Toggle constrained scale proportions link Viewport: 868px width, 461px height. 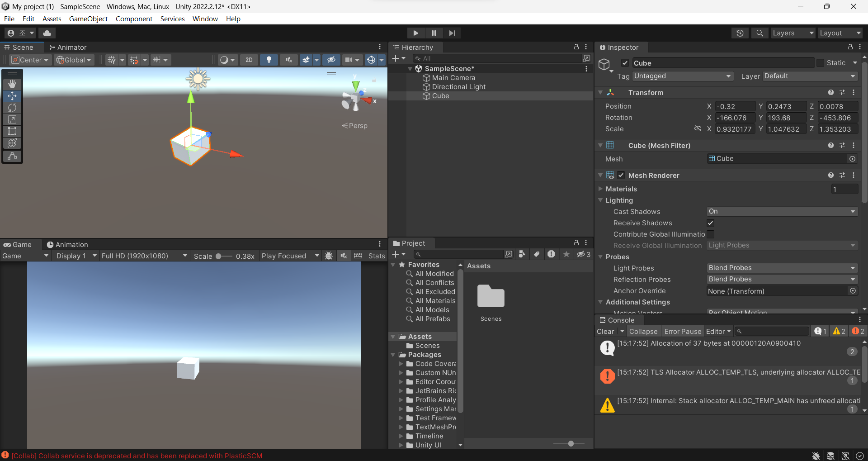[698, 129]
